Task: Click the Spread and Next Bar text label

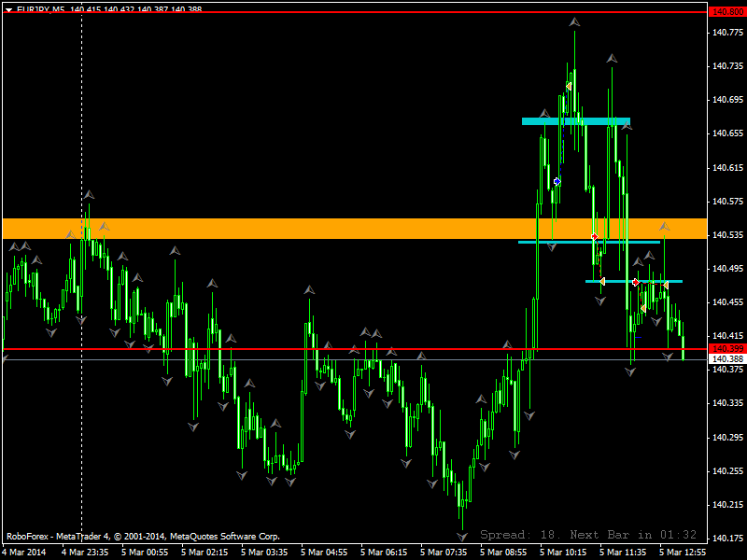Action: [588, 535]
